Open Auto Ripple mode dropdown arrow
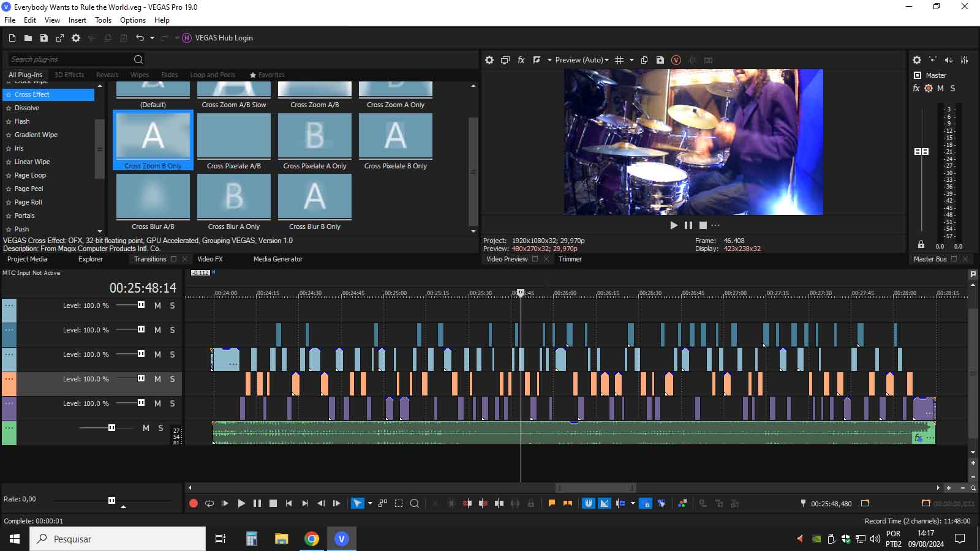Image resolution: width=980 pixels, height=551 pixels. click(x=633, y=503)
